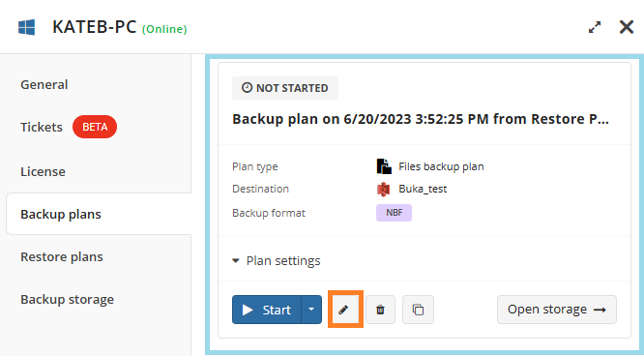Viewport: 644px width, 356px height.
Task: Edit the backup plan with pencil icon
Action: click(345, 310)
